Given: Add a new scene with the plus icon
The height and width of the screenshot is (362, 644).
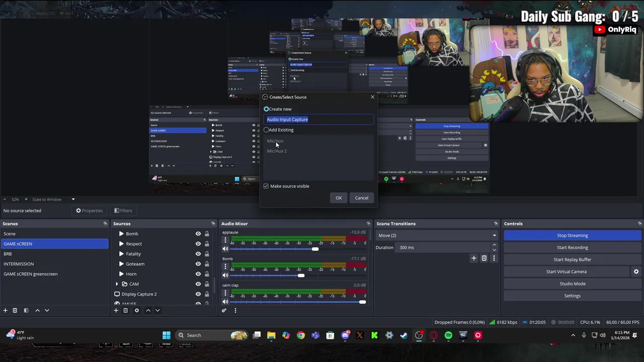Looking at the screenshot, I should 5,310.
